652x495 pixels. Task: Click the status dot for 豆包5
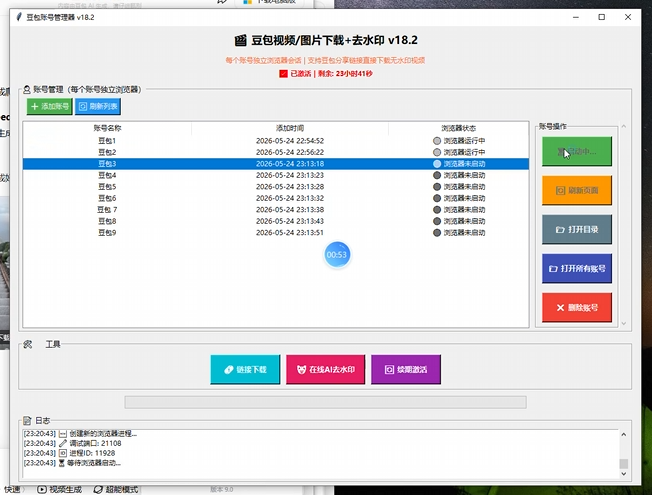[437, 187]
